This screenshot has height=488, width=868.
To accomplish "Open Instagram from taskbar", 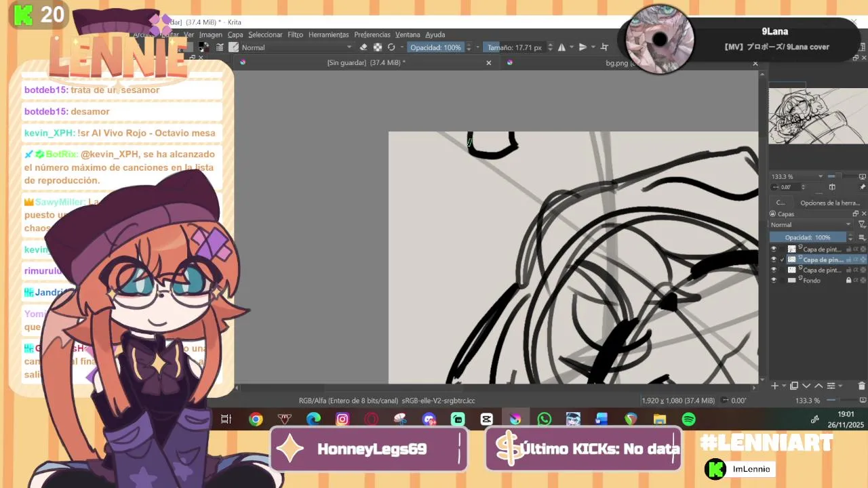I will point(342,420).
